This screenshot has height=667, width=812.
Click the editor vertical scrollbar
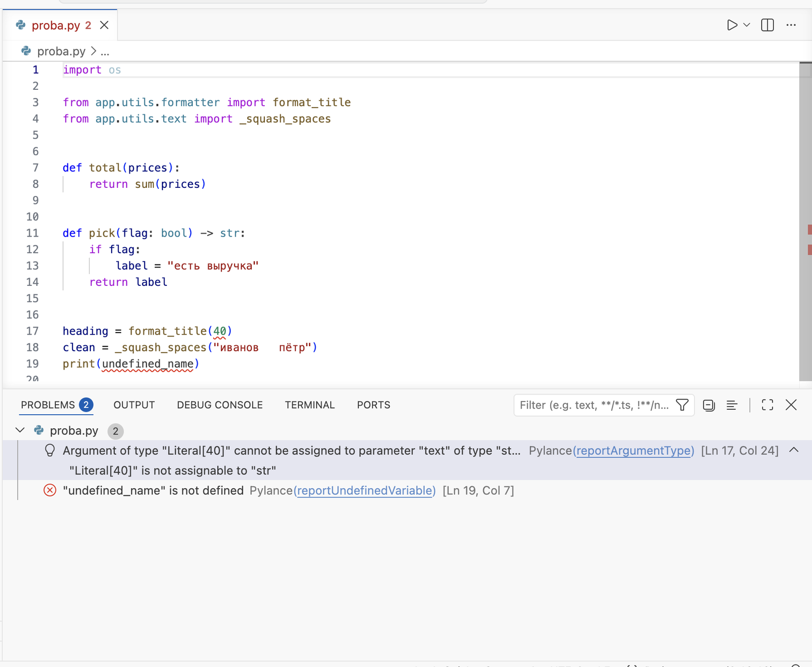tap(805, 221)
